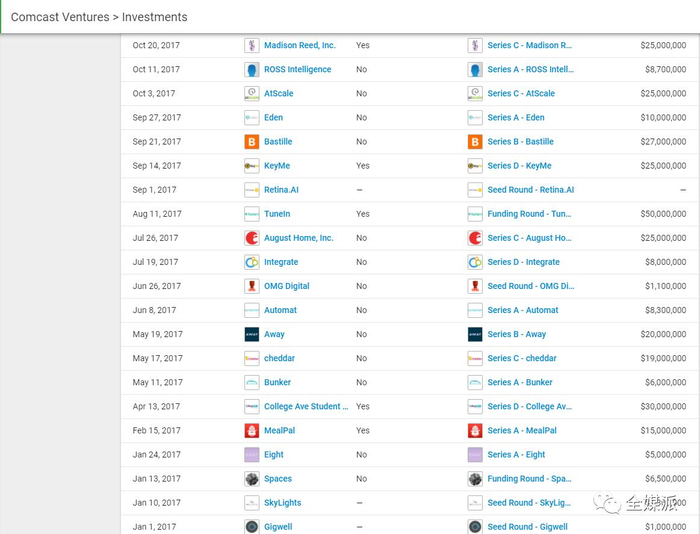The width and height of the screenshot is (700, 534).
Task: Click the Madison Reed company logo icon
Action: point(252,46)
